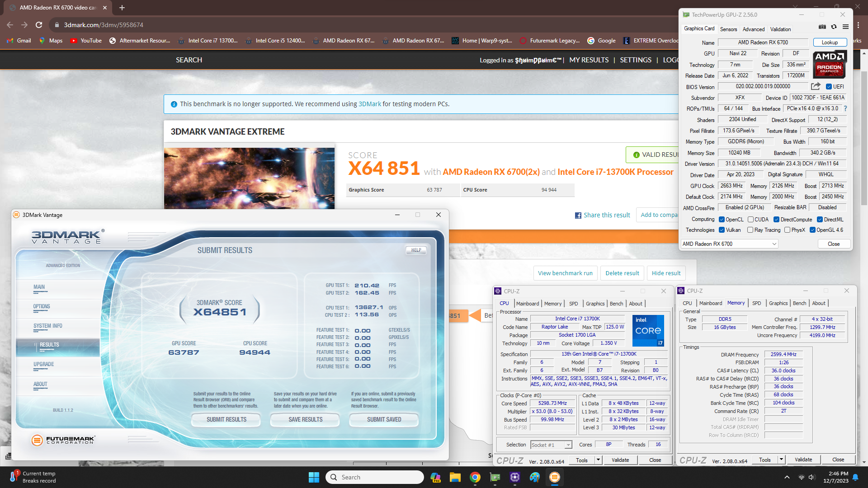868x488 pixels.
Task: Reload the 3dmark page
Action: click(x=39, y=25)
